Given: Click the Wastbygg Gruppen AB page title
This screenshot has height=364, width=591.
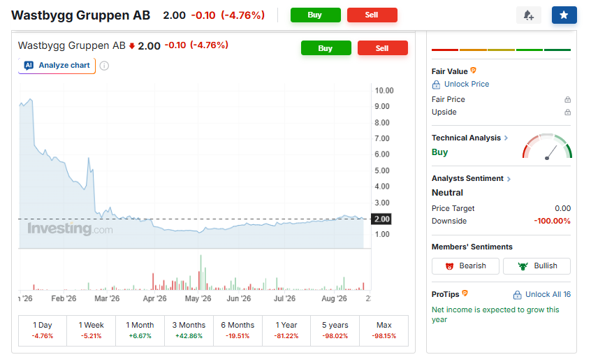Looking at the screenshot, I should pyautogui.click(x=80, y=15).
